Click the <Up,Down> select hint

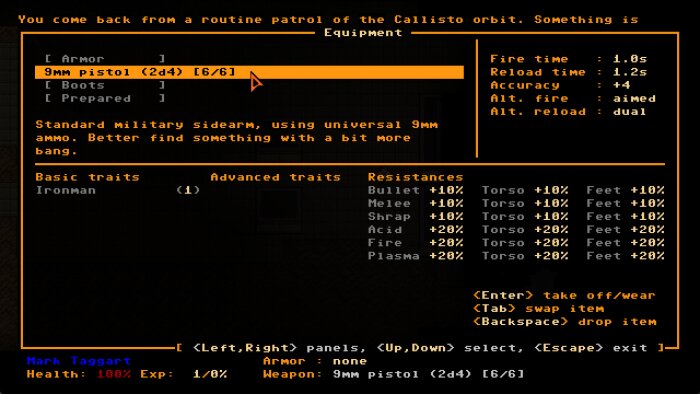pyautogui.click(x=450, y=348)
